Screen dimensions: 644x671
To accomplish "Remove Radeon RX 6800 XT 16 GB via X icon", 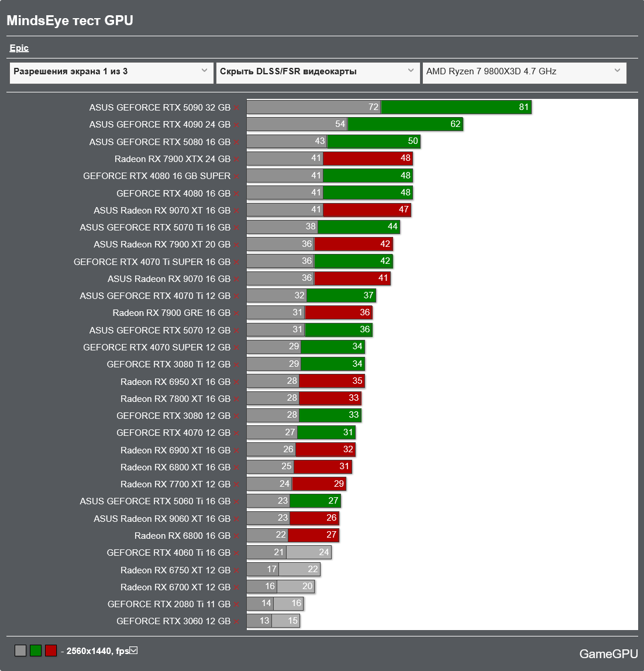I will 236,468.
